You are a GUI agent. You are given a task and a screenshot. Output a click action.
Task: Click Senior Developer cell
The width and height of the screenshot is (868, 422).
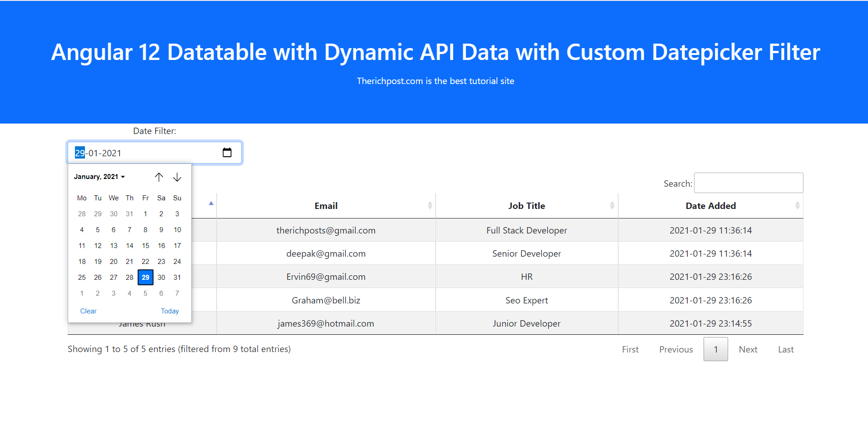(527, 253)
